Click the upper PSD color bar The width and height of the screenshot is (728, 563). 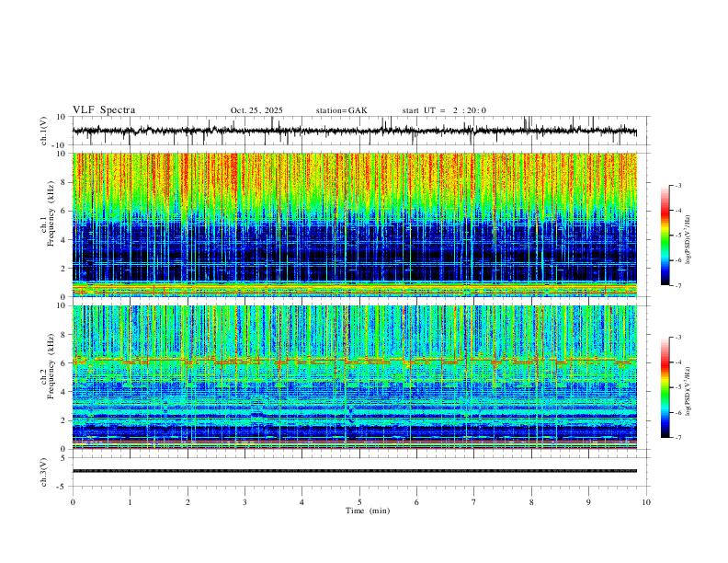tap(665, 236)
